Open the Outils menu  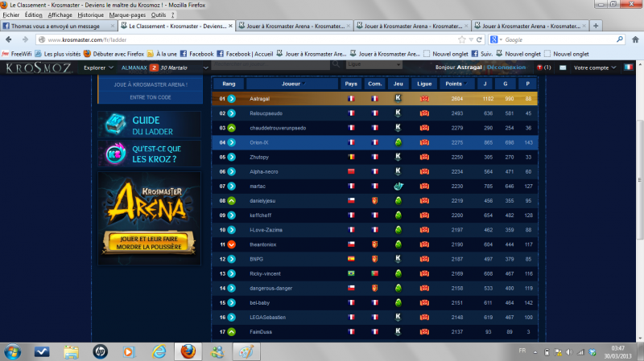[x=159, y=14]
